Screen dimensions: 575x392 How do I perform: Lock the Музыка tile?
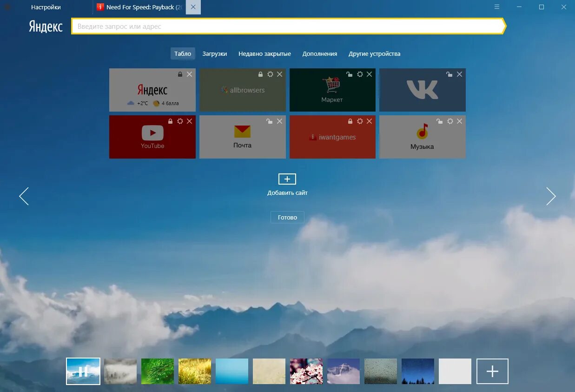pos(440,121)
